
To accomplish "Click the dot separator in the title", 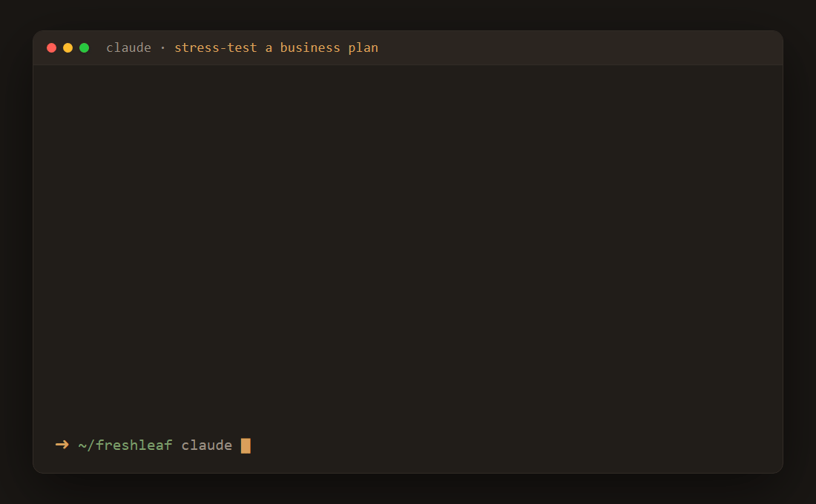I will click(163, 48).
